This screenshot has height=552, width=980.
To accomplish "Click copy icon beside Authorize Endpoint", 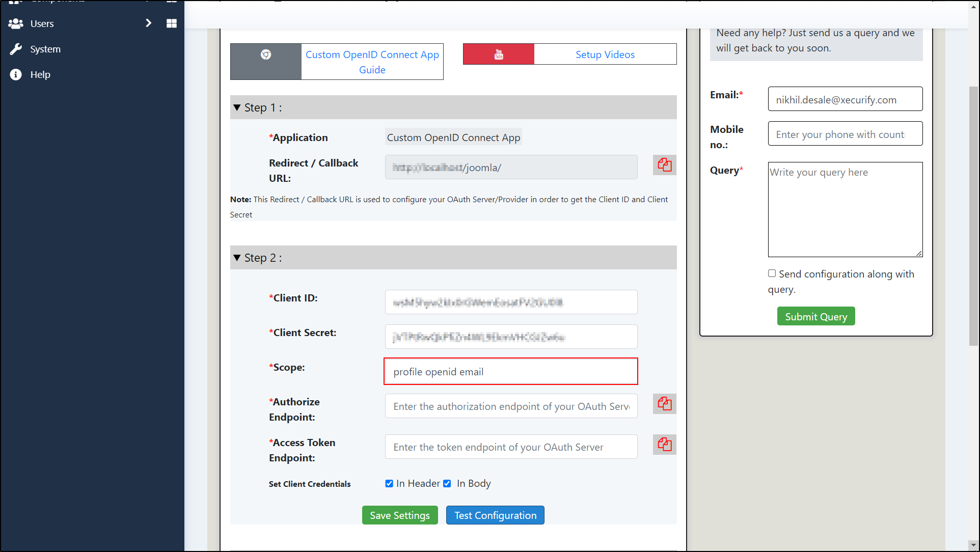I will click(x=664, y=404).
